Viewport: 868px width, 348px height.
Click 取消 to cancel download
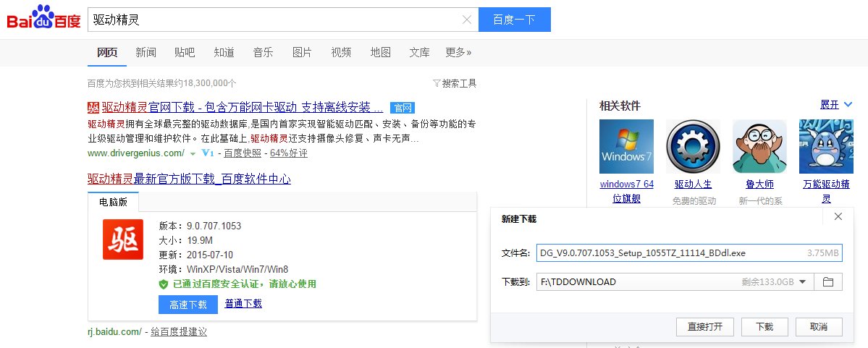click(x=818, y=327)
